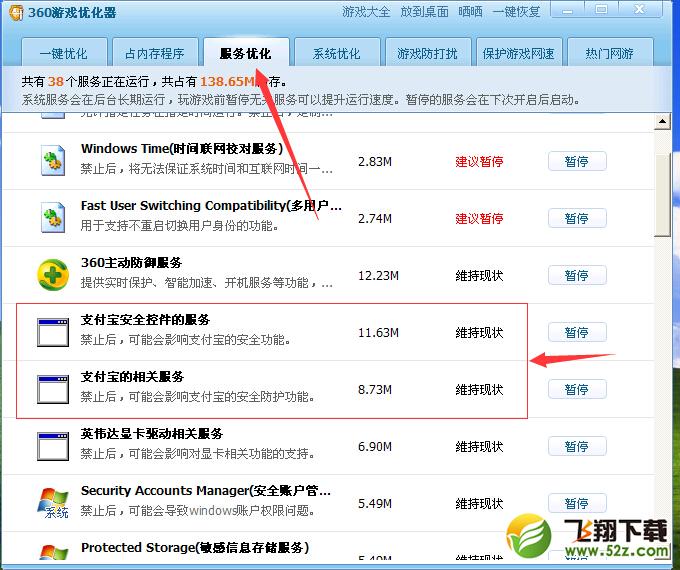The height and width of the screenshot is (570, 680).
Task: Select the 英伟达显卡驱动相关服务 title text
Action: click(x=152, y=434)
